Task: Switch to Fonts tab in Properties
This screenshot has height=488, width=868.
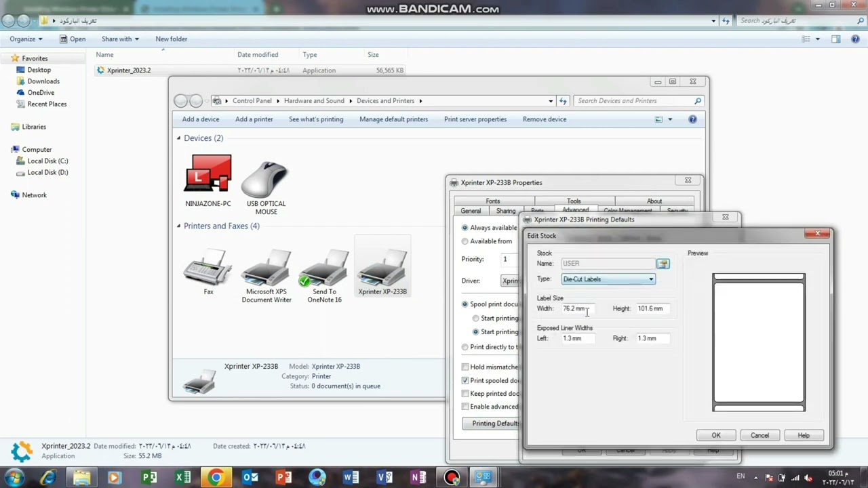Action: tap(493, 201)
